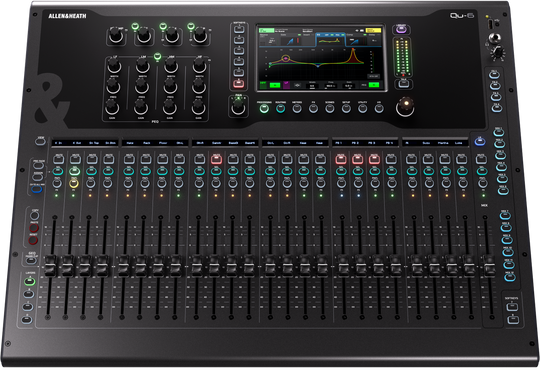
Task: Click the K In channel fader
Action: pos(50,266)
